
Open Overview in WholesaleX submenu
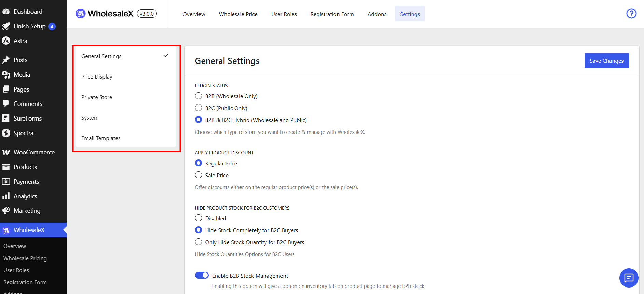coord(15,246)
